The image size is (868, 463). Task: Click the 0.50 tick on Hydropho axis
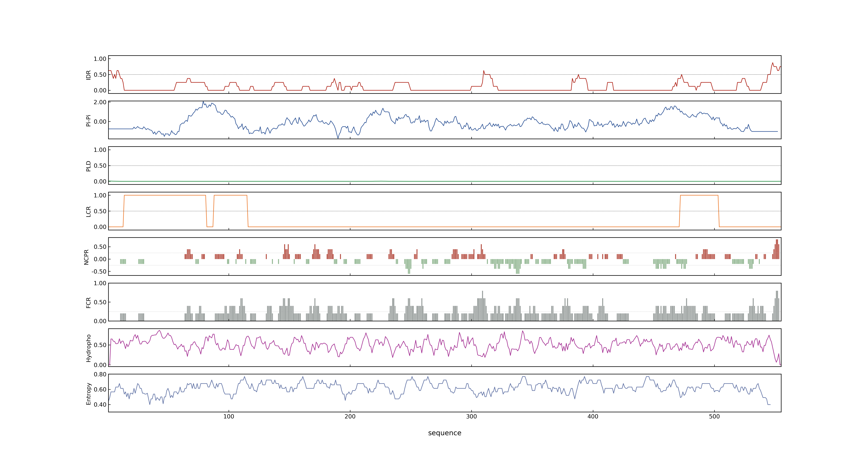[100, 345]
